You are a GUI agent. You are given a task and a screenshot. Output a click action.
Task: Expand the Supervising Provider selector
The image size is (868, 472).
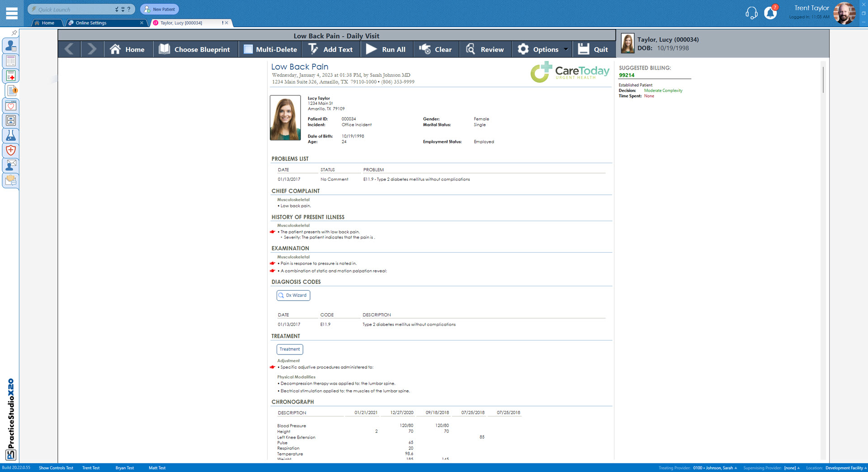pyautogui.click(x=792, y=468)
